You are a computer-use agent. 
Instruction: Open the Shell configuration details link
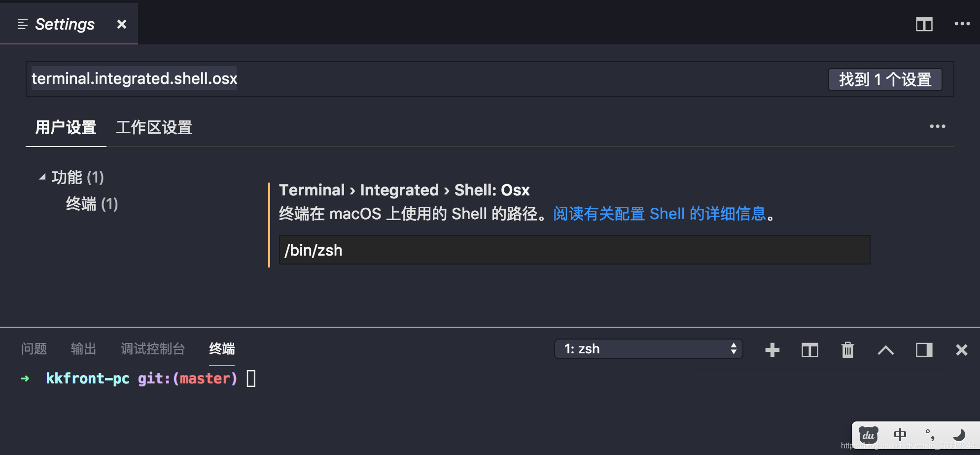tap(660, 214)
